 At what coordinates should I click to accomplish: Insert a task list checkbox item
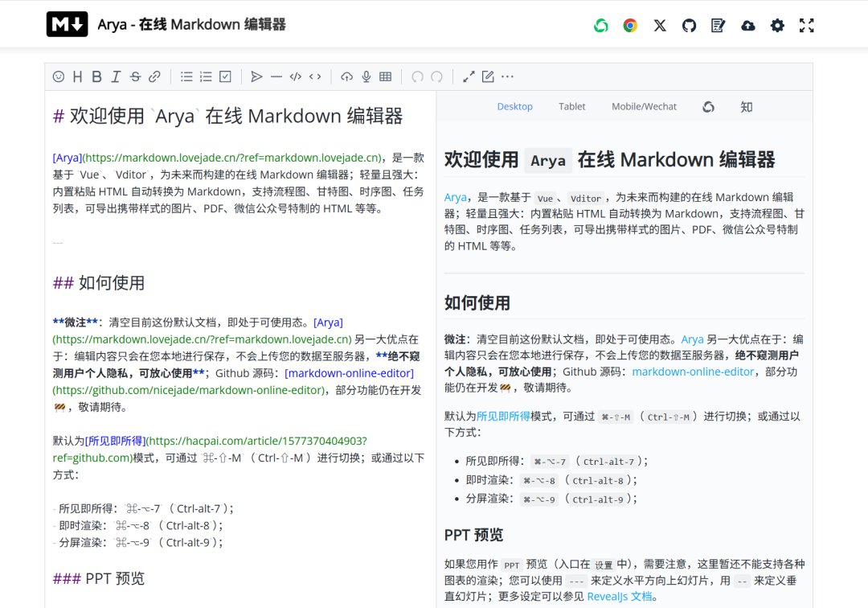[225, 76]
